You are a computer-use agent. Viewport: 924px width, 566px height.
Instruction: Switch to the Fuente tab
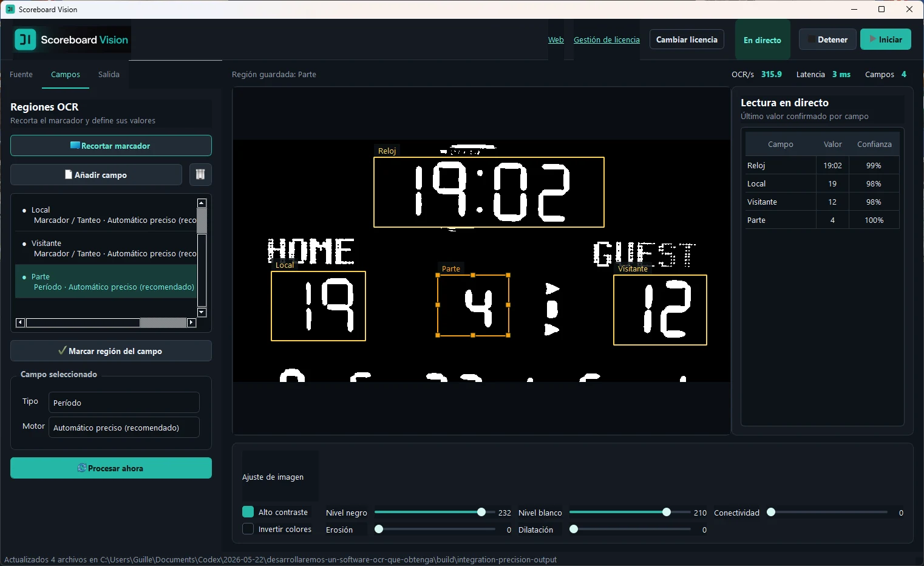pyautogui.click(x=21, y=74)
